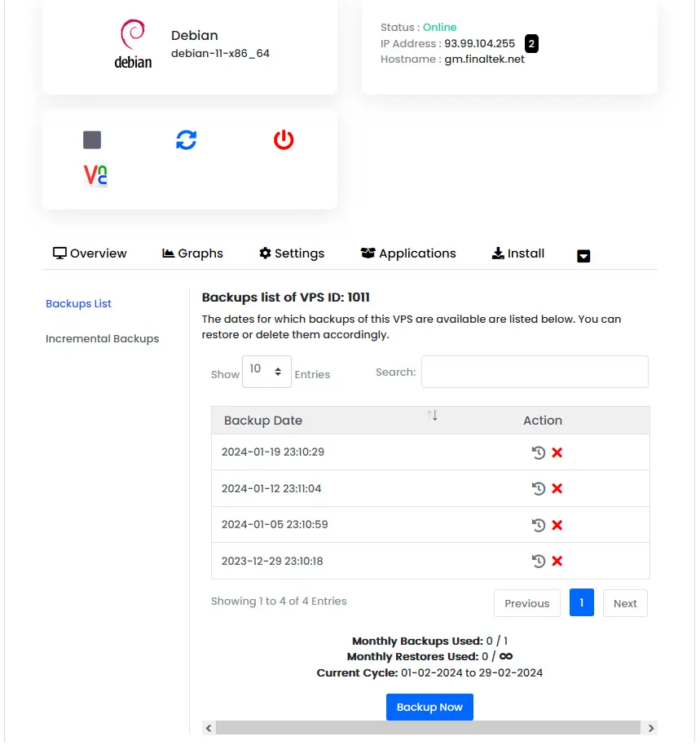Restore the backup from 2023-12-29
The image size is (700, 745).
point(539,561)
